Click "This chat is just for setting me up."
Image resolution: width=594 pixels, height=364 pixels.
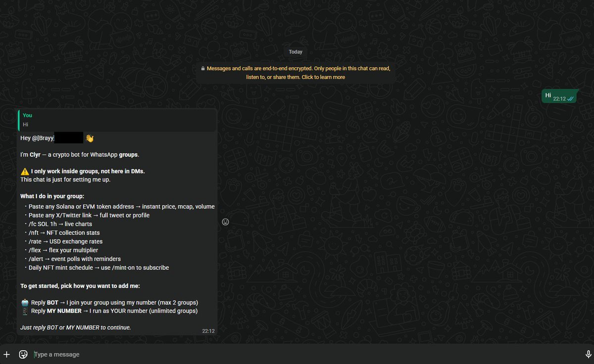[x=65, y=180]
